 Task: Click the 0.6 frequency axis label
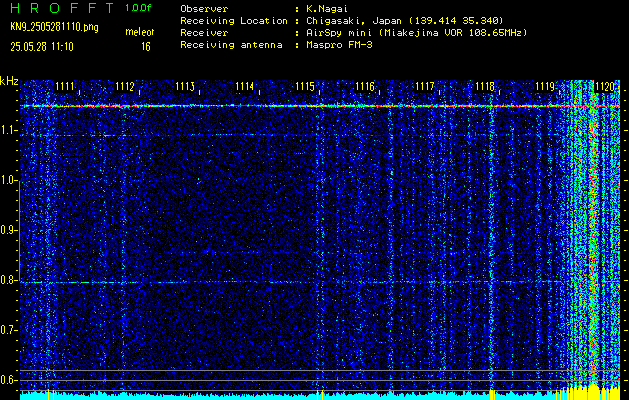(8, 380)
